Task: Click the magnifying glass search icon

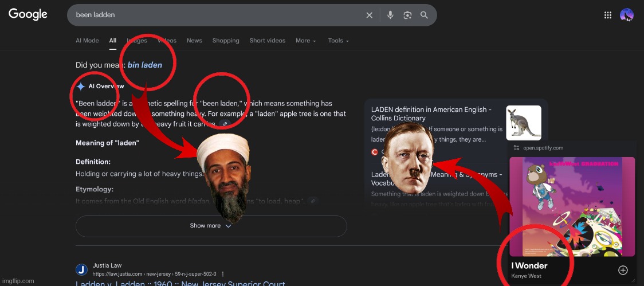Action: coord(424,15)
